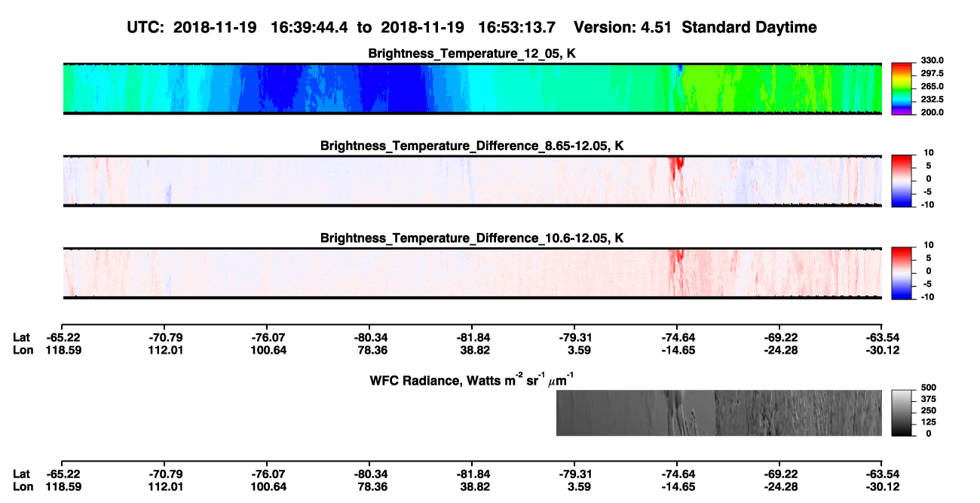Click the end time 16:53:13.7 in title
The height and width of the screenshot is (503, 980).
[x=517, y=27]
